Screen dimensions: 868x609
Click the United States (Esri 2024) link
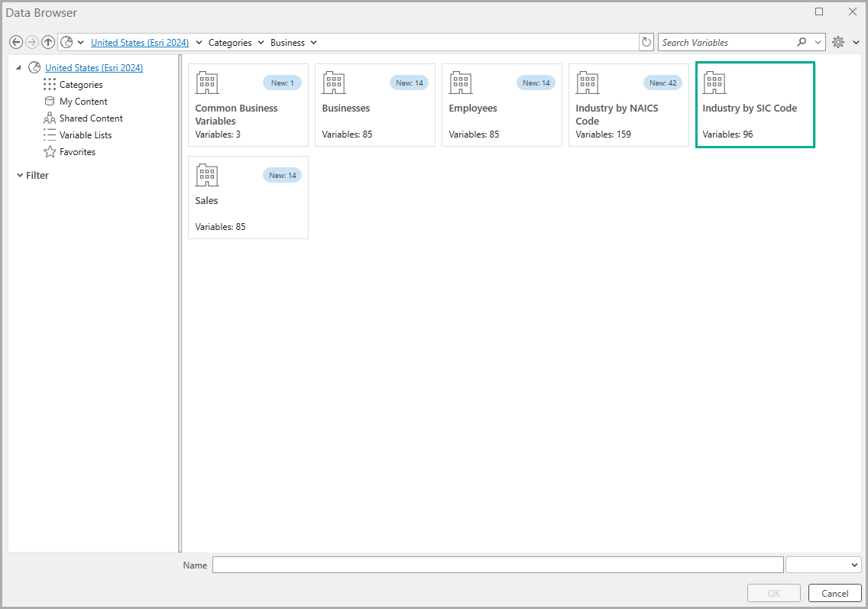pos(140,42)
